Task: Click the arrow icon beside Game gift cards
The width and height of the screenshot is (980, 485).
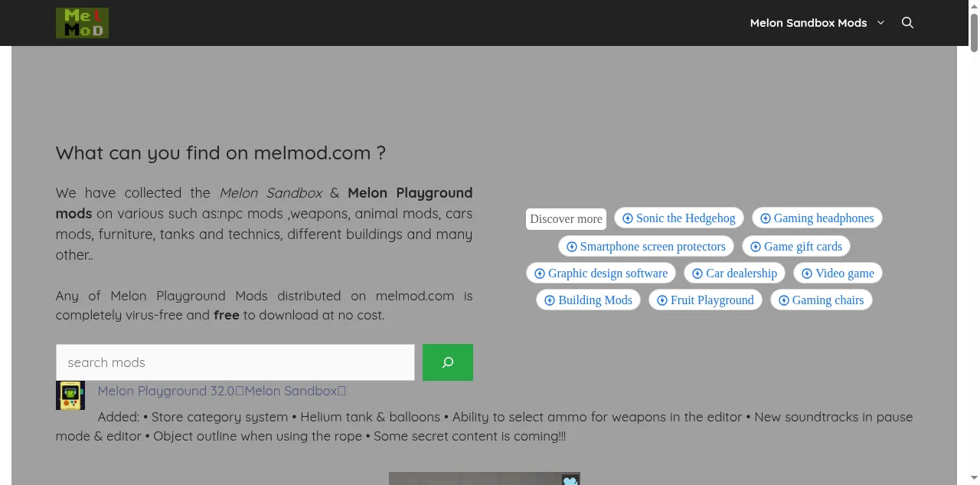Action: [756, 247]
